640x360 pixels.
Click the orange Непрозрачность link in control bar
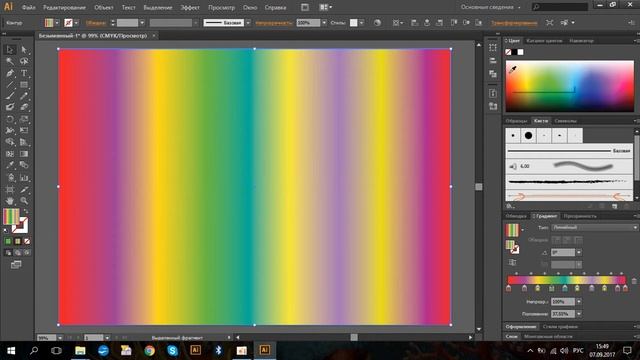coord(274,23)
